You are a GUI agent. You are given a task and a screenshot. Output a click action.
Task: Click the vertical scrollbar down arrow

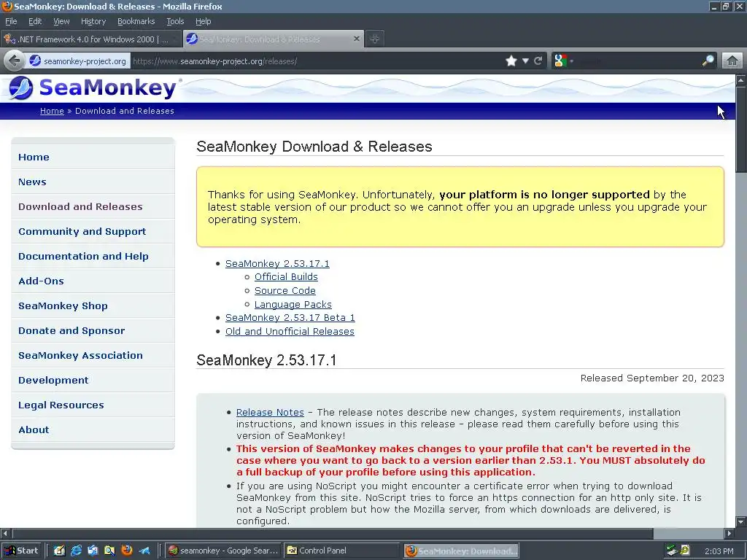[741, 522]
